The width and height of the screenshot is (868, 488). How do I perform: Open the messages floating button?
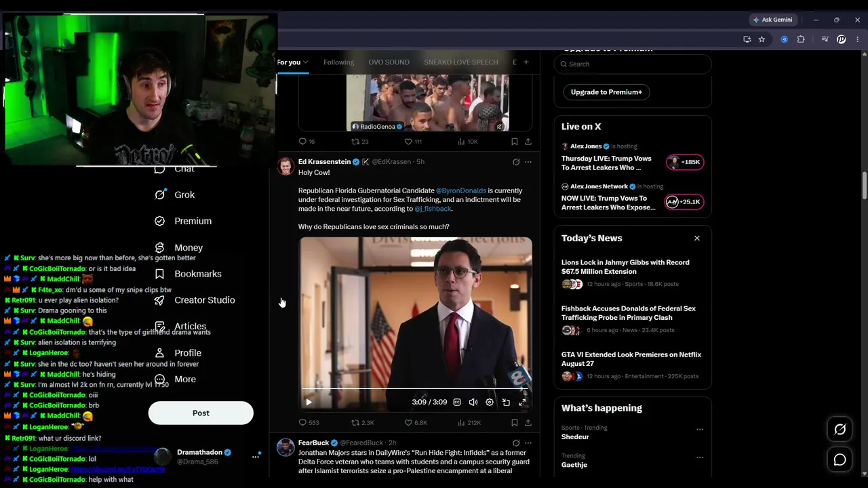840,460
